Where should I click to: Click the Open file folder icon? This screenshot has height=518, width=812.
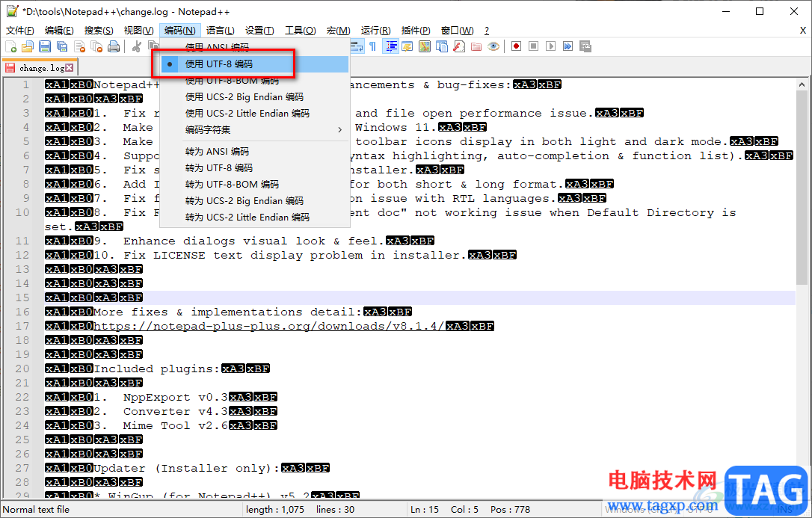(x=28, y=46)
